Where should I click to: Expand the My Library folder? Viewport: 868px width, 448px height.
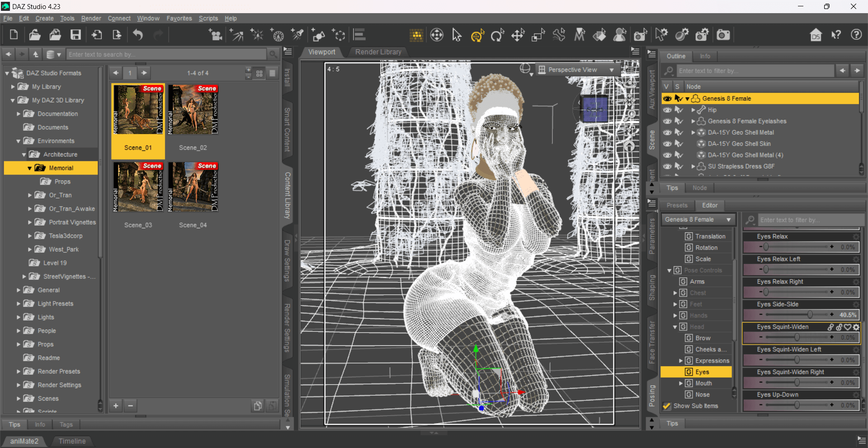pyautogui.click(x=13, y=86)
